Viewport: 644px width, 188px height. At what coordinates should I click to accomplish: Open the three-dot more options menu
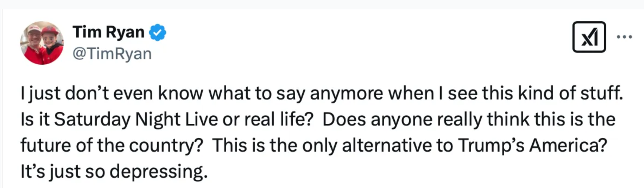coord(624,37)
